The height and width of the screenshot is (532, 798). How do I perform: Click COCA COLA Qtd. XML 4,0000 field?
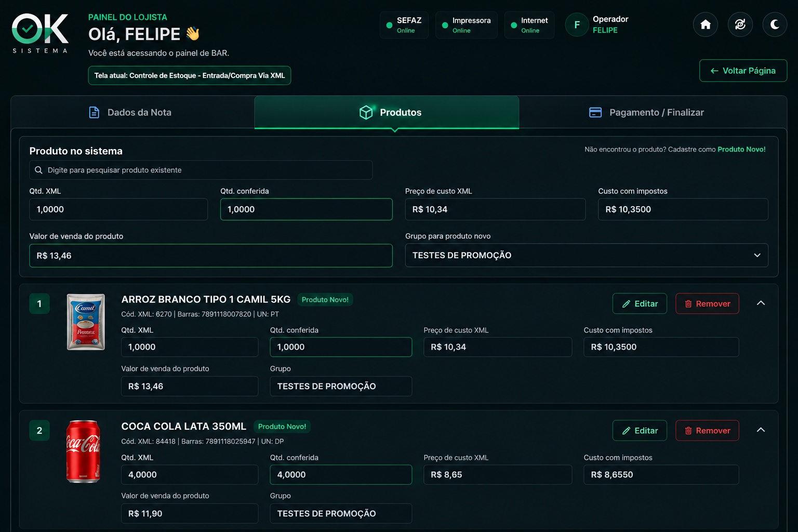pyautogui.click(x=190, y=475)
